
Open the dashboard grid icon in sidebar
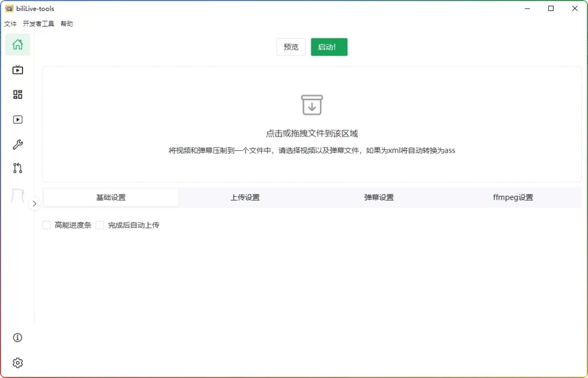17,94
